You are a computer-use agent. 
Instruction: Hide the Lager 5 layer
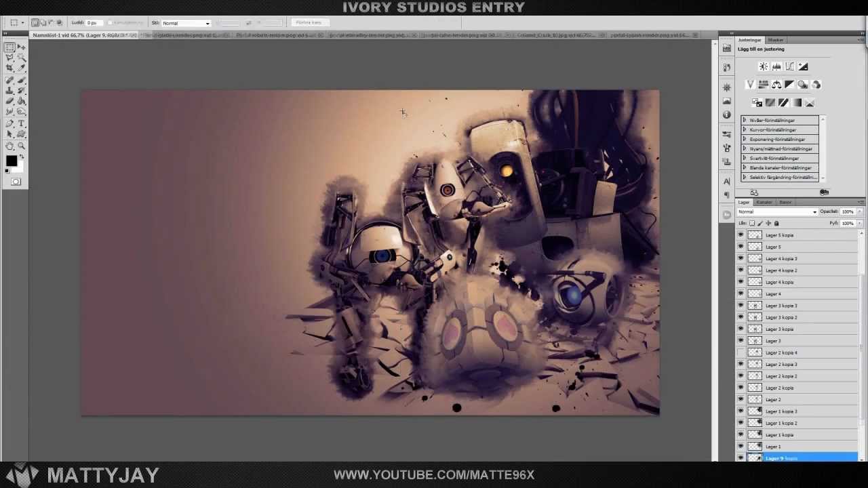[741, 247]
